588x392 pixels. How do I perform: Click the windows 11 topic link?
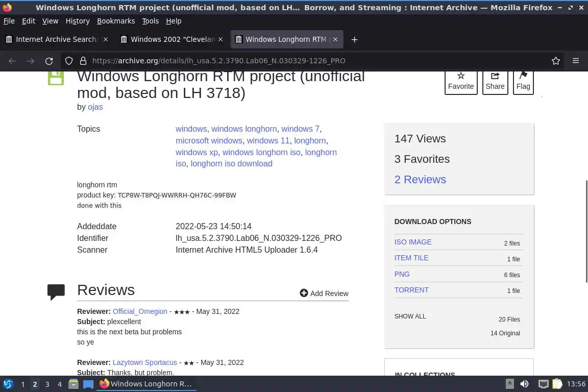[268, 141]
